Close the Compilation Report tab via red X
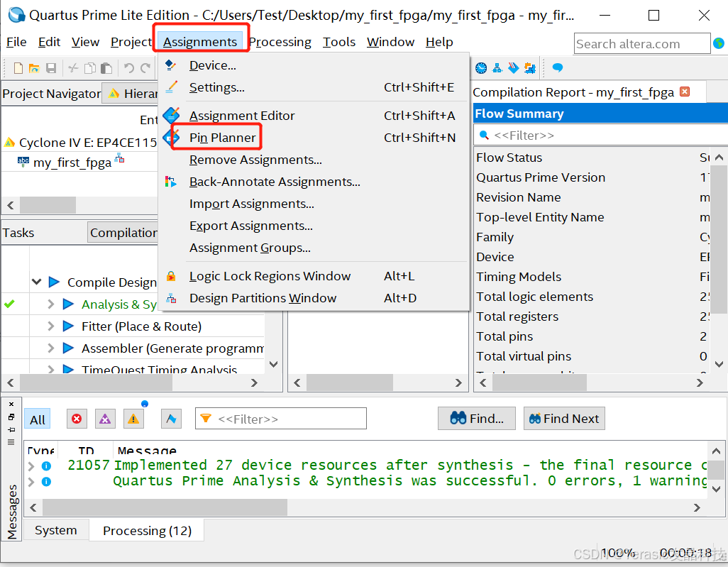Image resolution: width=728 pixels, height=567 pixels. coord(685,92)
